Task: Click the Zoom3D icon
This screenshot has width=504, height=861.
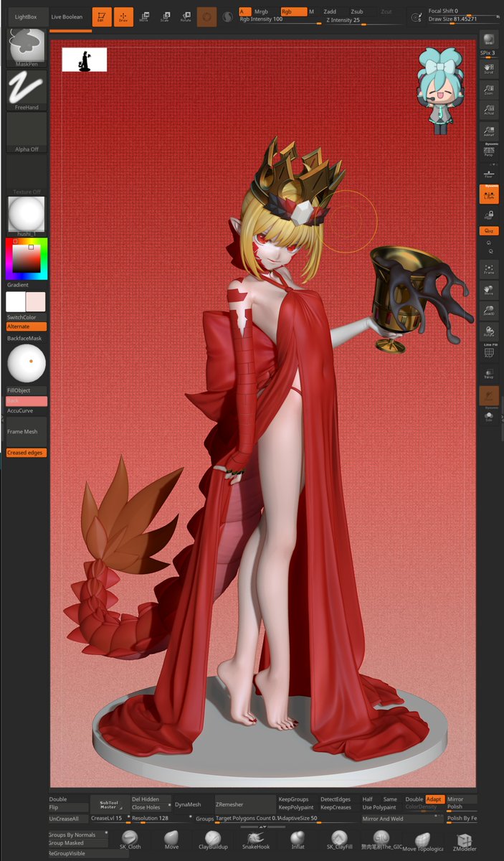Action: coord(489,311)
